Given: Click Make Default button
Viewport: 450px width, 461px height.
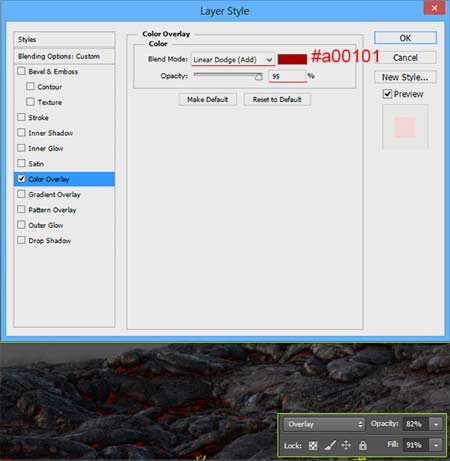Looking at the screenshot, I should [x=208, y=99].
